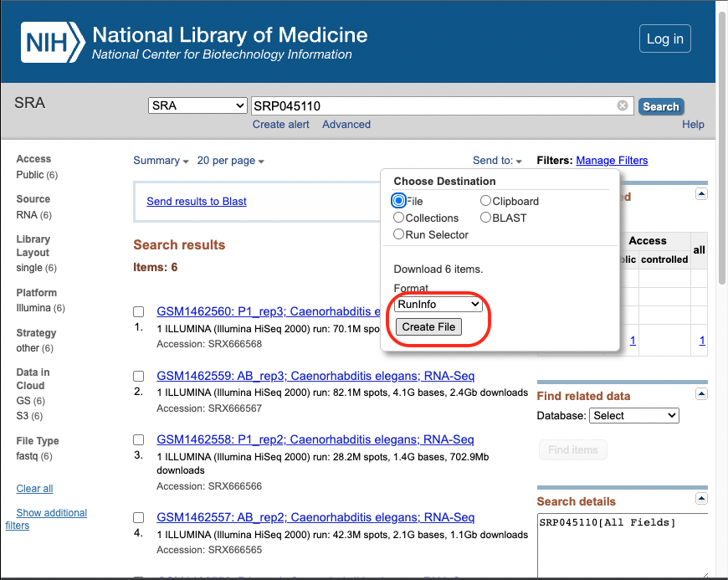The height and width of the screenshot is (580, 728).
Task: Check the box for GSM1462559 result
Action: (x=138, y=376)
